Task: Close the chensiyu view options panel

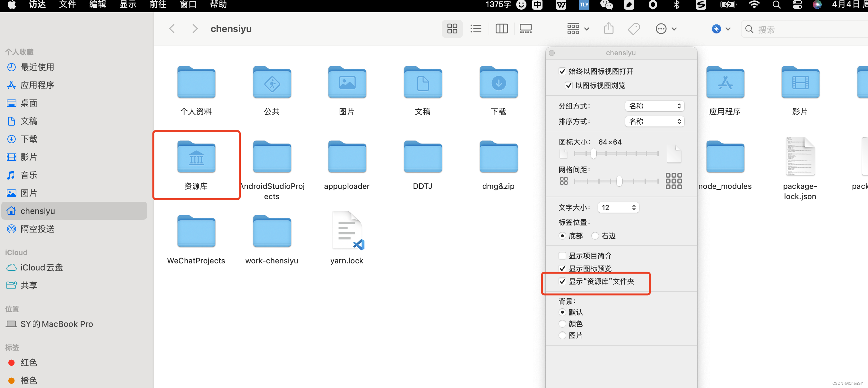Action: (x=551, y=53)
